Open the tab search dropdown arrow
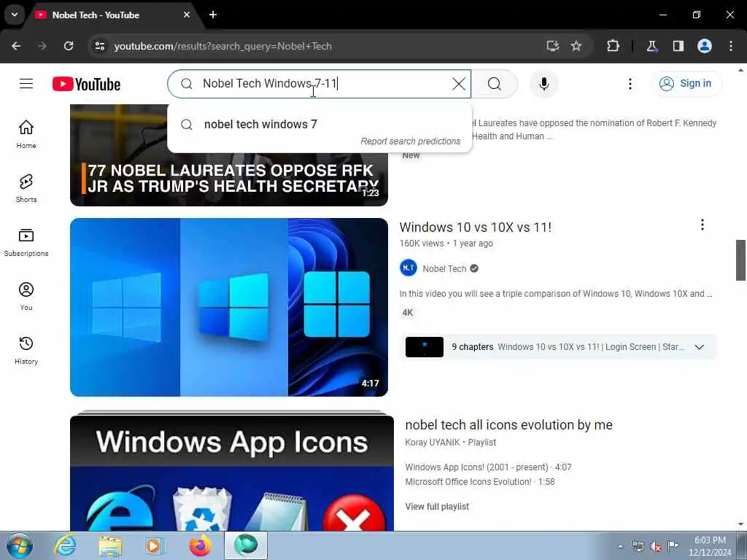747x560 pixels. point(15,15)
